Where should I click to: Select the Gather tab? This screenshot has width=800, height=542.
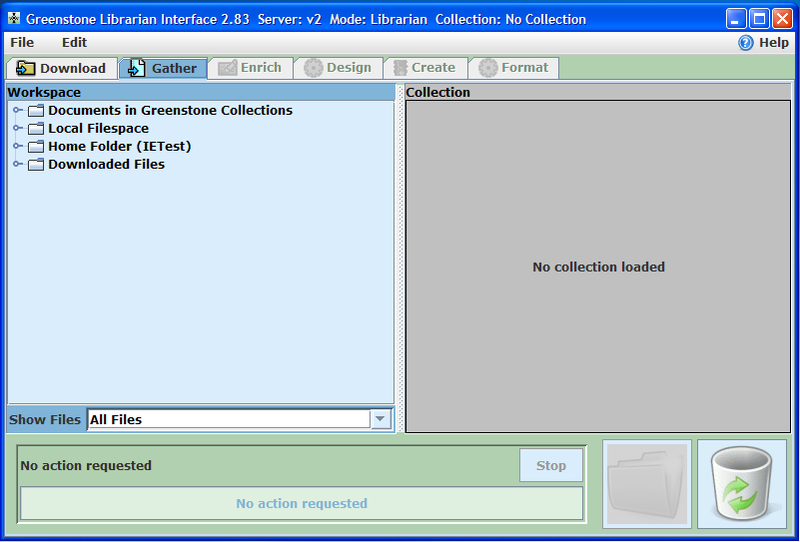click(163, 68)
